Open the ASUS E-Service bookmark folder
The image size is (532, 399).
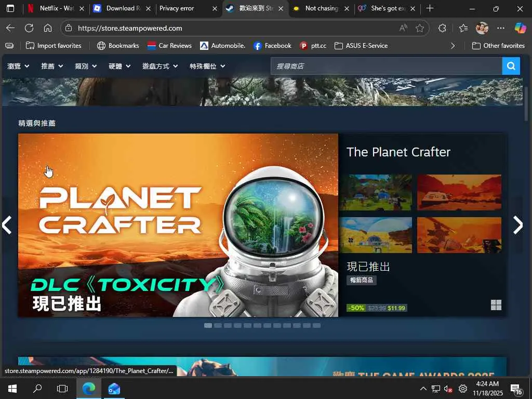361,46
